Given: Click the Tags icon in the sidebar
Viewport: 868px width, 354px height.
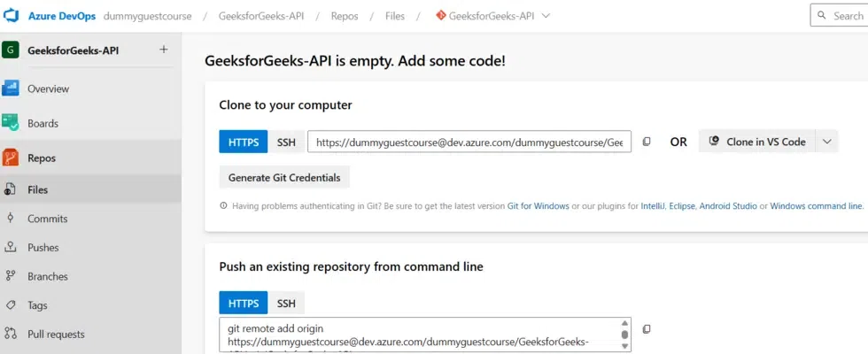Looking at the screenshot, I should 10,304.
